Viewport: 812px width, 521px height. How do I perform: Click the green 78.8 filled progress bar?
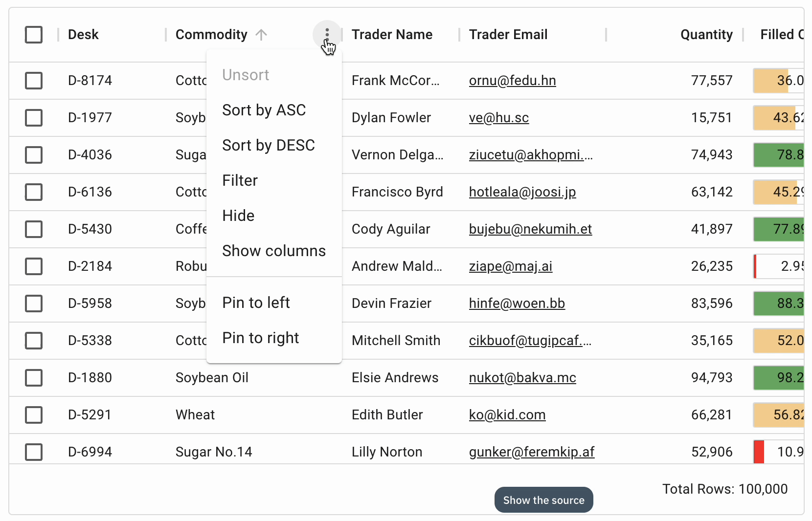point(779,155)
